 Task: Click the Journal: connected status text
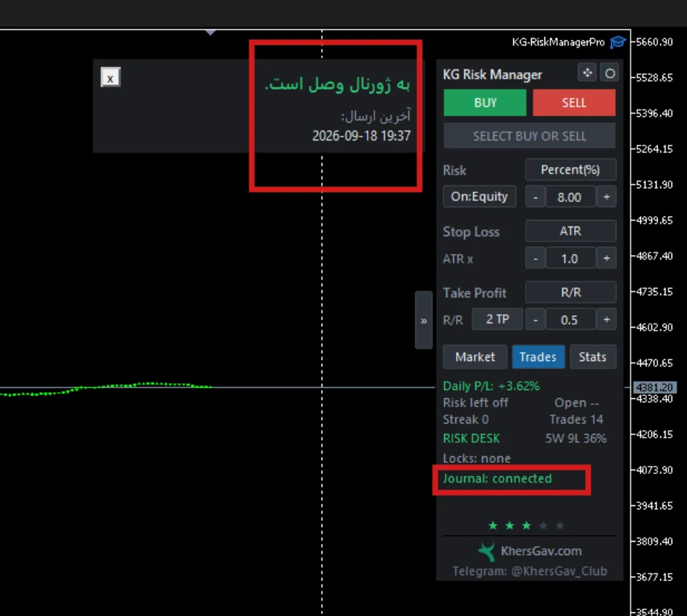pos(497,479)
